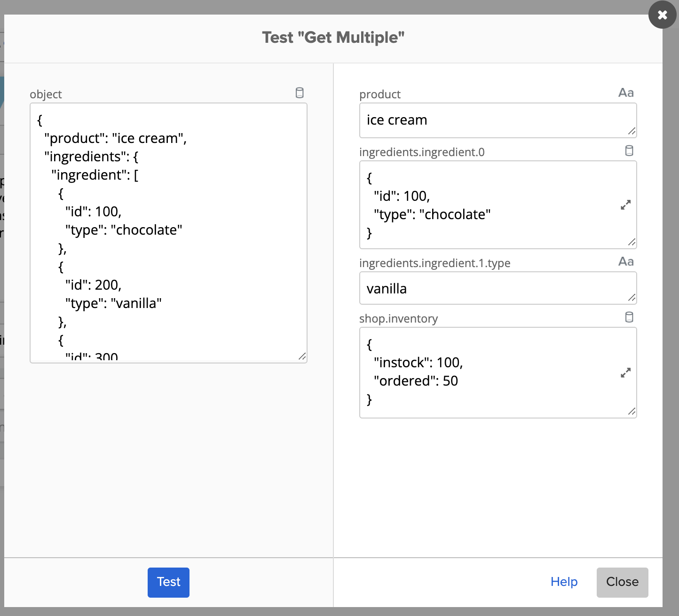Close the dialog with the X icon

(662, 15)
